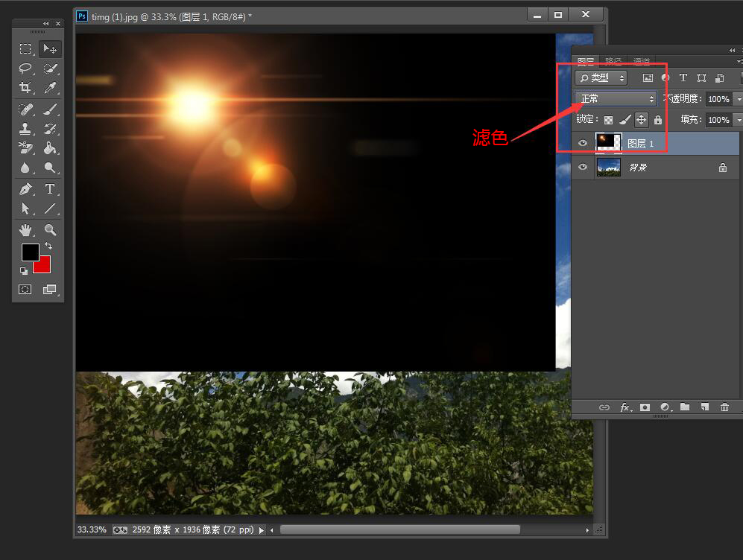Image resolution: width=743 pixels, height=560 pixels.
Task: Create a new layer
Action: [x=704, y=407]
